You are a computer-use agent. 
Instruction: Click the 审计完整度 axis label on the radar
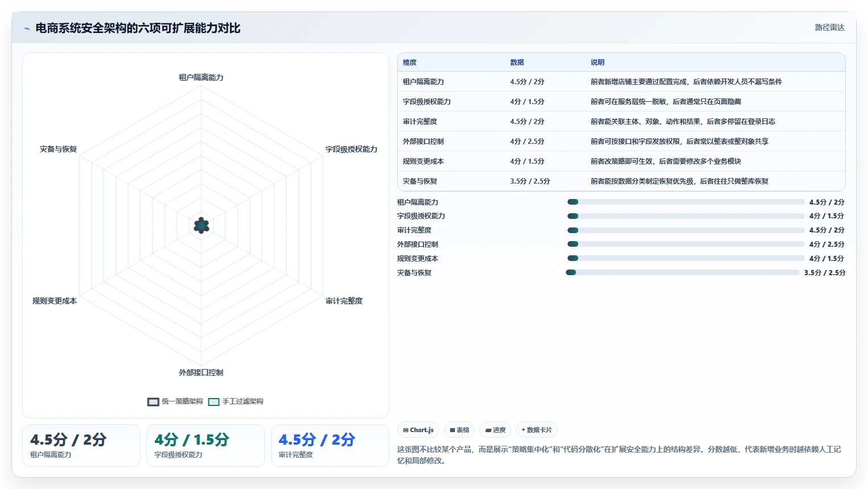[x=344, y=301]
